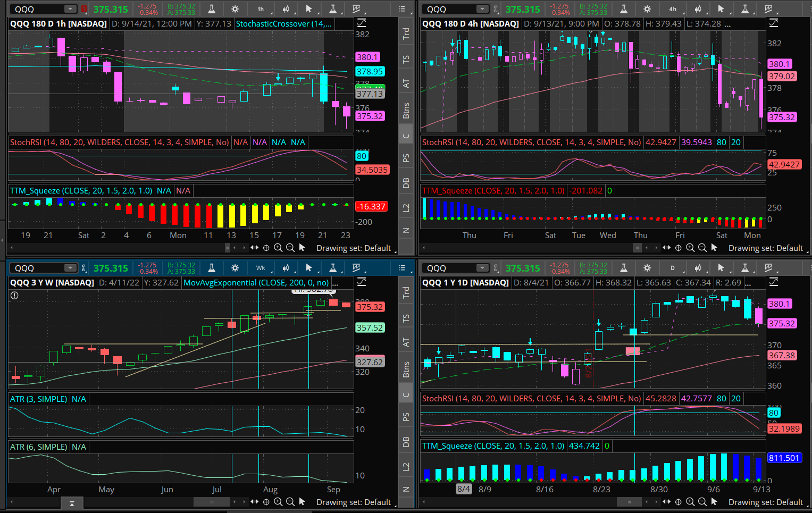Click QQQ symbol input field in 4h chart

pyautogui.click(x=450, y=9)
